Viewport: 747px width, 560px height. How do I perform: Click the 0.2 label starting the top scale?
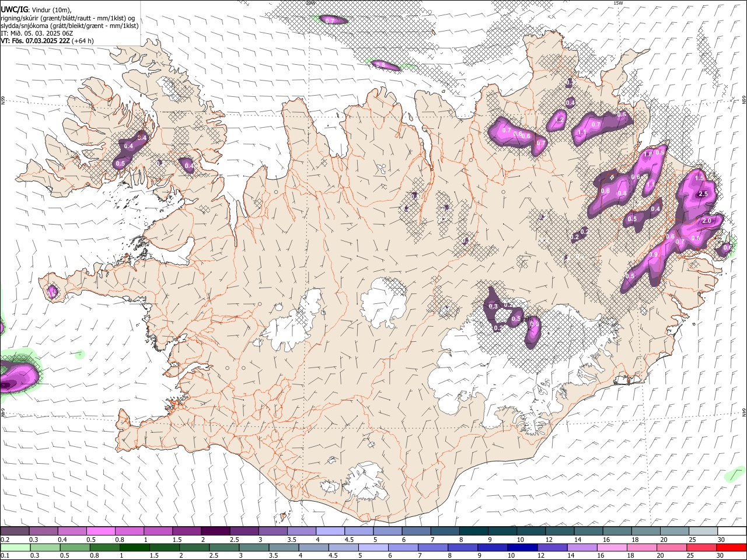pyautogui.click(x=5, y=540)
